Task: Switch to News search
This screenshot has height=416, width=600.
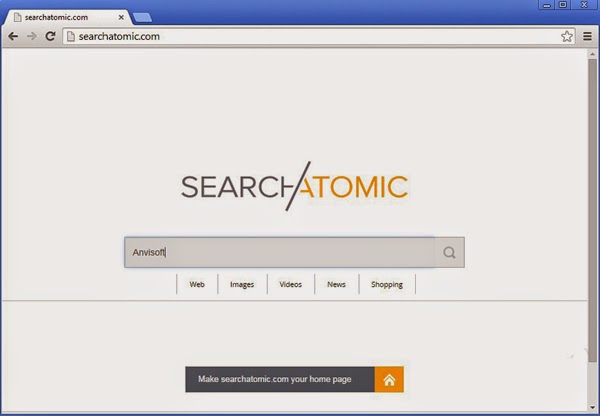Action: point(336,284)
